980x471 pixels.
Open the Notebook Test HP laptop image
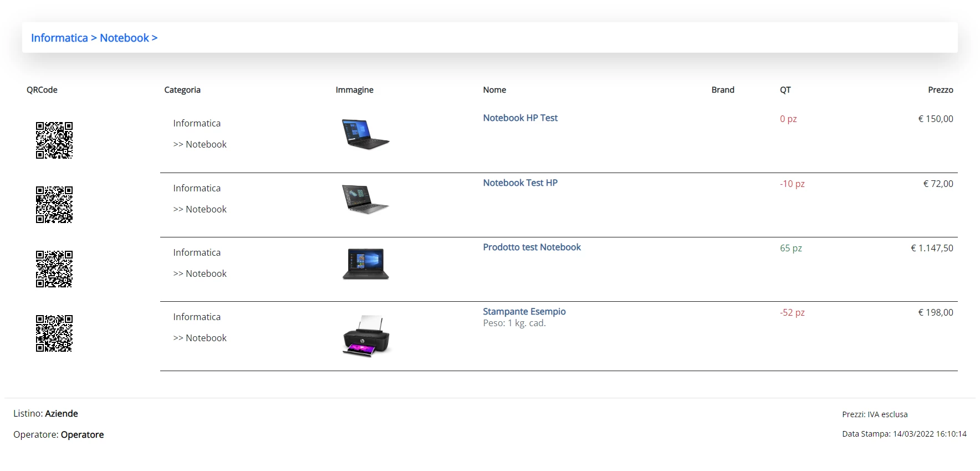pos(366,199)
